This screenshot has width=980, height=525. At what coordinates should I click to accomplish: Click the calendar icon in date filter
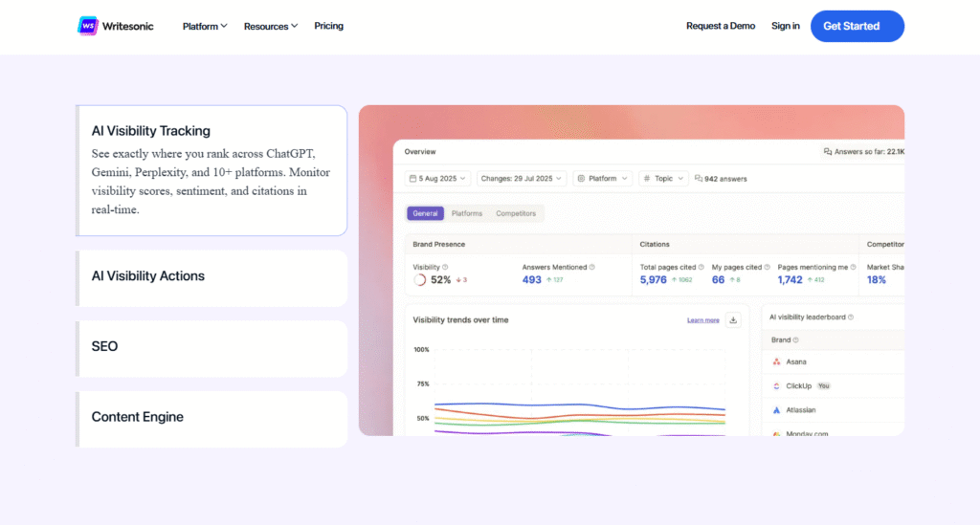(x=412, y=179)
